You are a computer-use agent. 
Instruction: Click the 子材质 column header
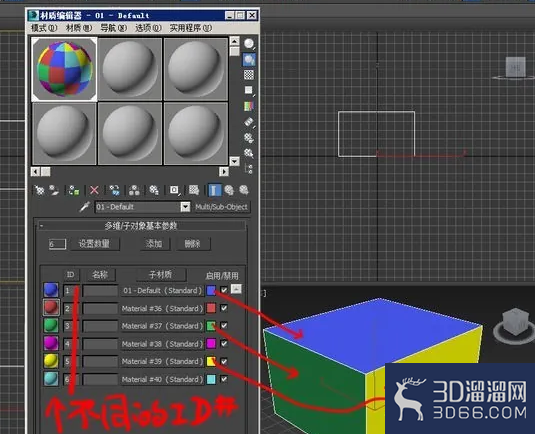(x=161, y=274)
